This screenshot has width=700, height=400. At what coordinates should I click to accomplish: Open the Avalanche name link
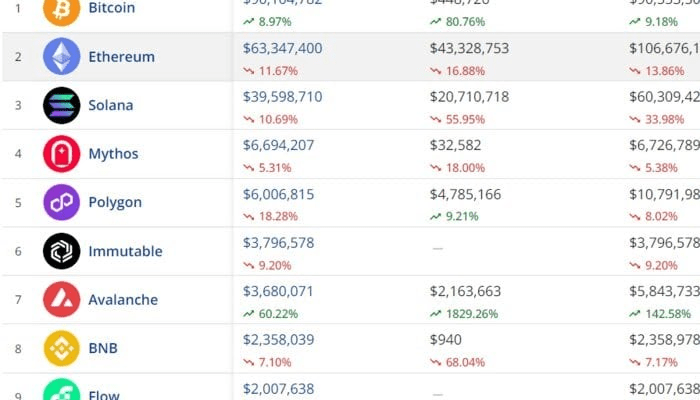point(123,299)
